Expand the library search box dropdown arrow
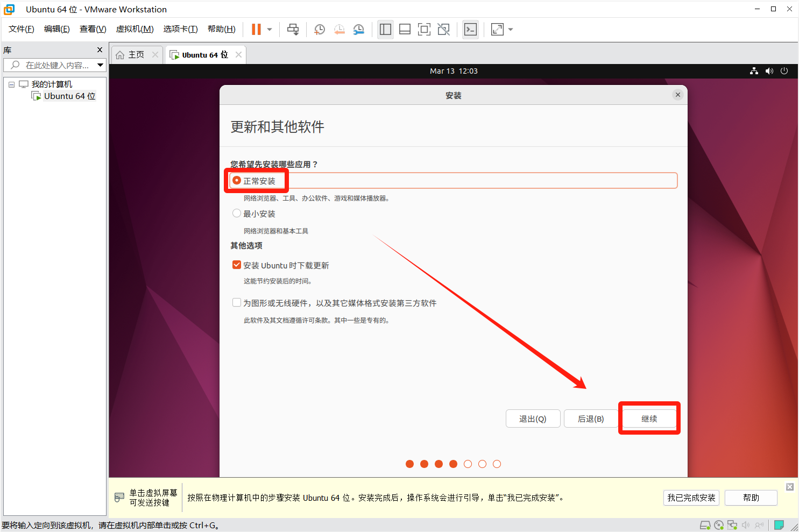The width and height of the screenshot is (799, 532). coord(100,65)
